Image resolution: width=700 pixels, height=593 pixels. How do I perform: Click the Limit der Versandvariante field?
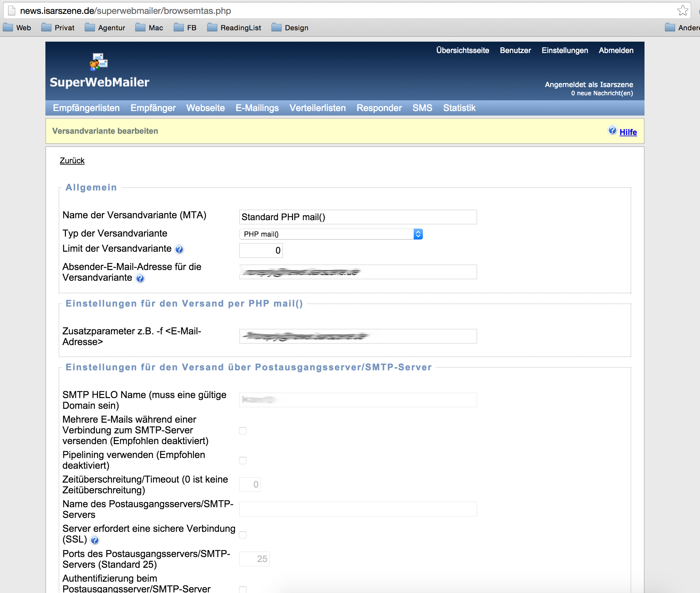pos(261,250)
